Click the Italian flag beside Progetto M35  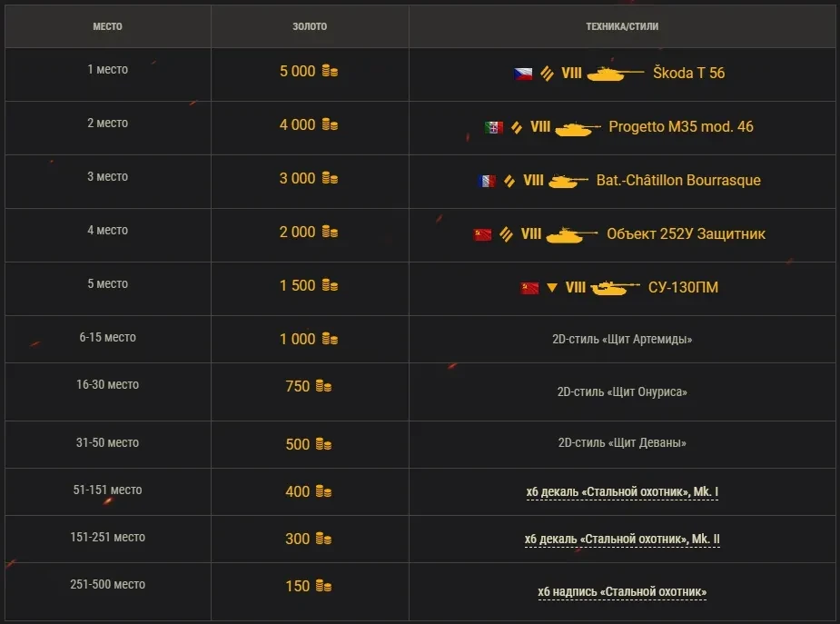493,127
